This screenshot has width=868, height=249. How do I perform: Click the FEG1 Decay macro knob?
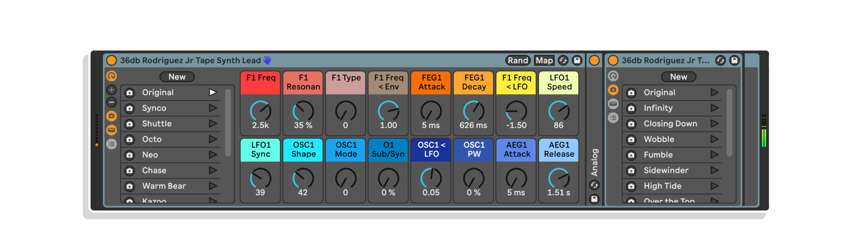(x=473, y=111)
